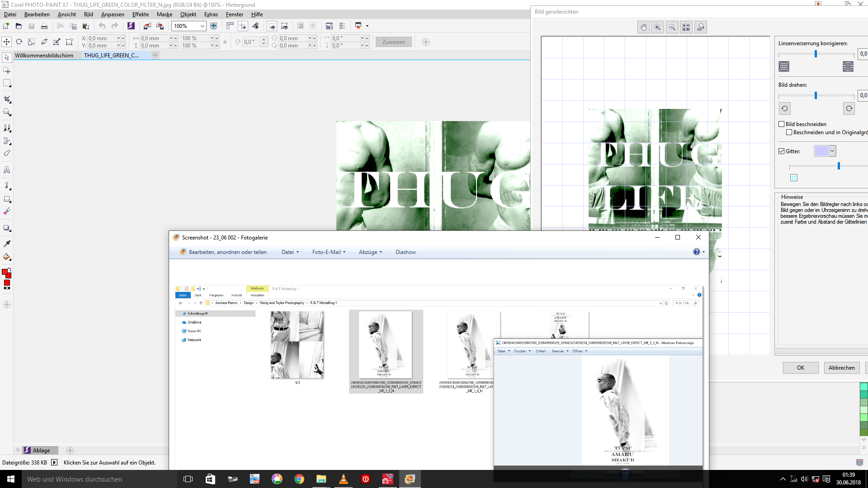The width and height of the screenshot is (868, 488).
Task: Expand the help dropdown arrow in Fotogalerie
Action: coord(704,252)
